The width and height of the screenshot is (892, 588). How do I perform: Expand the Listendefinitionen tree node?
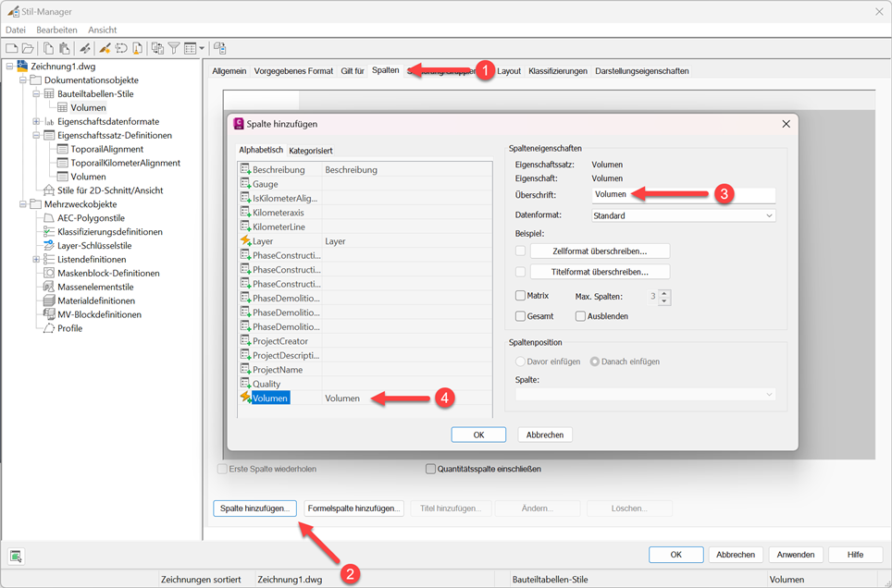[36, 260]
